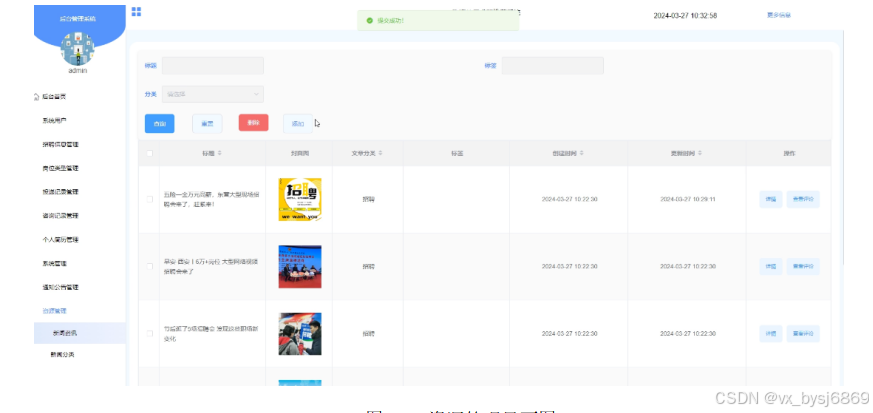Expand 系统管理 in the sidebar
Viewport: 873px width, 413px height.
55,263
